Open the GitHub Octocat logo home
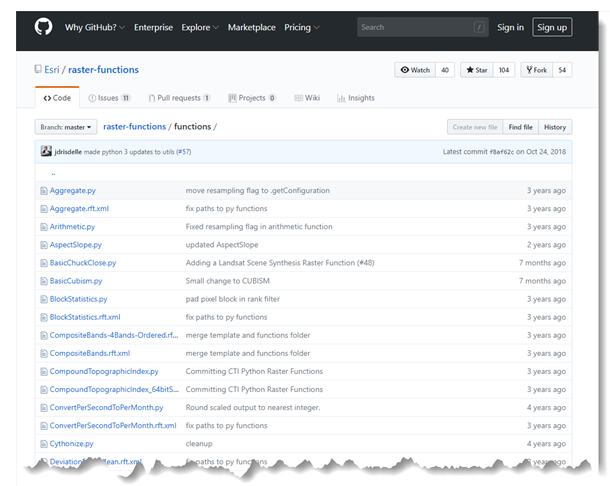The height and width of the screenshot is (486, 610). [43, 27]
